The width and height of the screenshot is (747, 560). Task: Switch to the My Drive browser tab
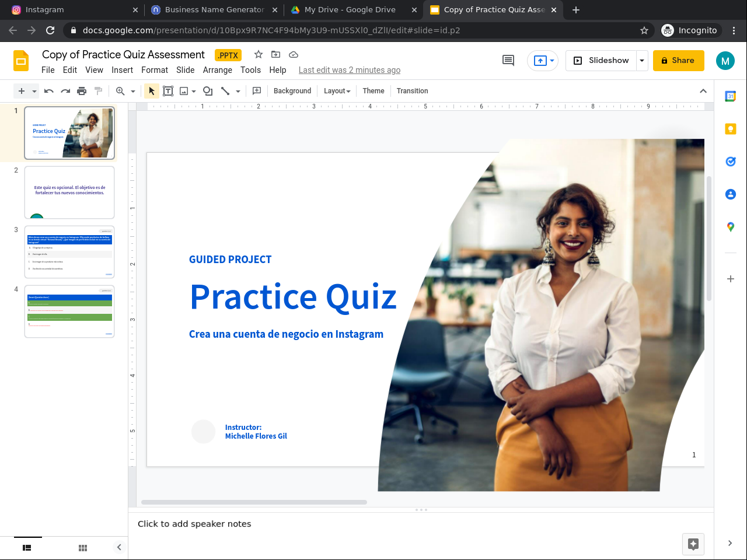pyautogui.click(x=354, y=10)
